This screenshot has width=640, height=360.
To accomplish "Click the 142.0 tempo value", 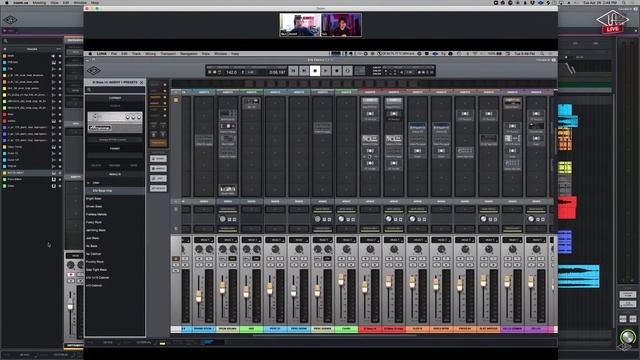I will click(231, 73).
